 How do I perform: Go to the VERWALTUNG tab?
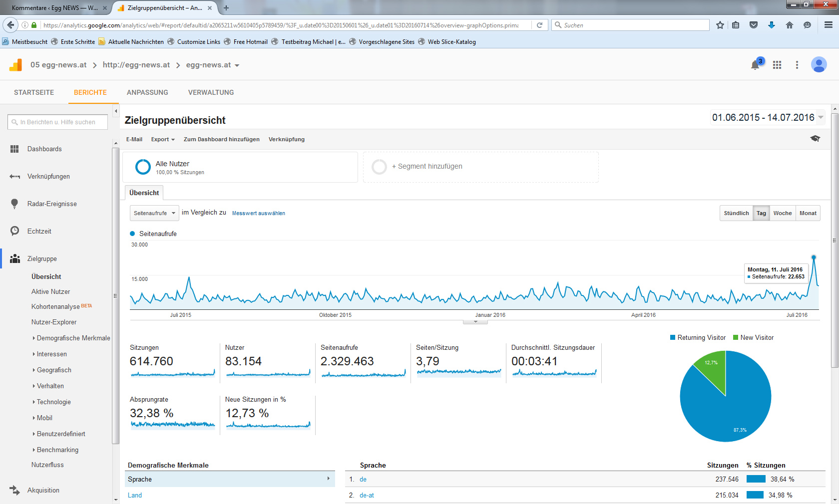pos(211,92)
